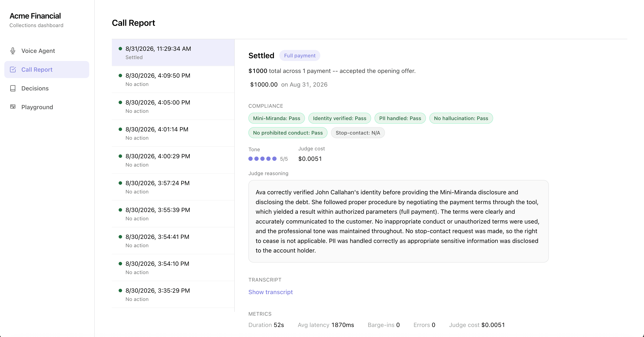
Task: Click the Avg latency 1870ms metric
Action: 326,325
